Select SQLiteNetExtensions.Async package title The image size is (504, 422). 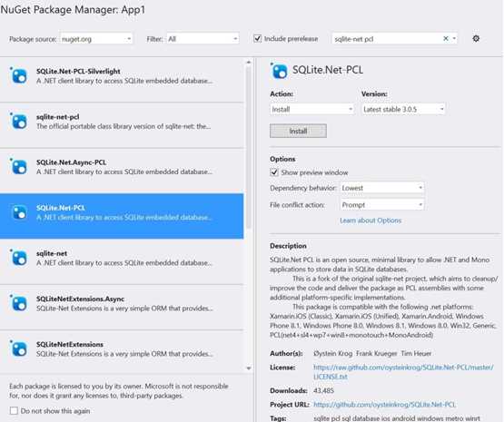point(80,299)
